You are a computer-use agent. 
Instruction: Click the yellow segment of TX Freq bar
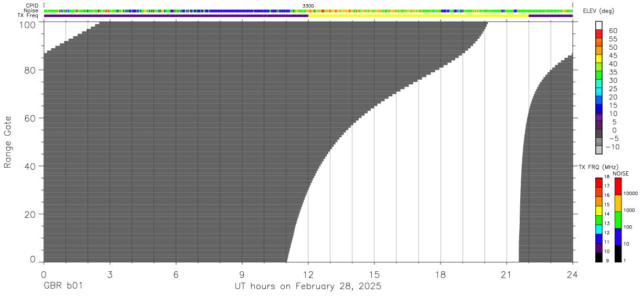[418, 16]
